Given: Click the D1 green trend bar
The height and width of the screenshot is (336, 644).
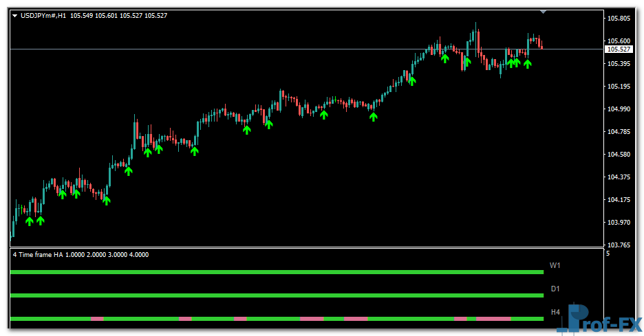Looking at the screenshot, I should (275, 295).
